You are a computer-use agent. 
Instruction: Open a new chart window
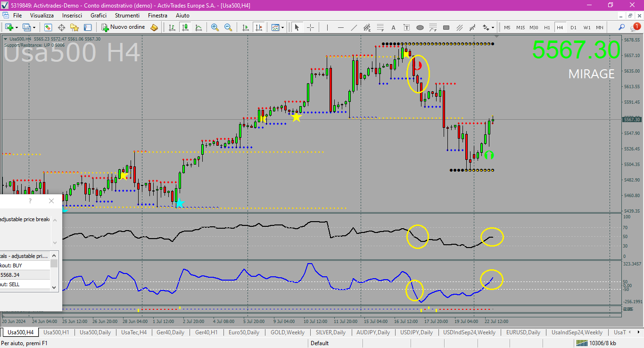9,27
